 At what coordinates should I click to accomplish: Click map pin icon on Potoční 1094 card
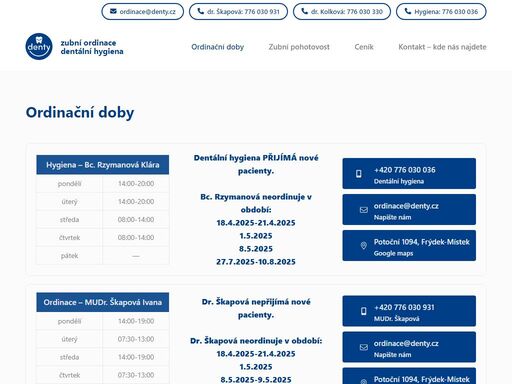[364, 246]
